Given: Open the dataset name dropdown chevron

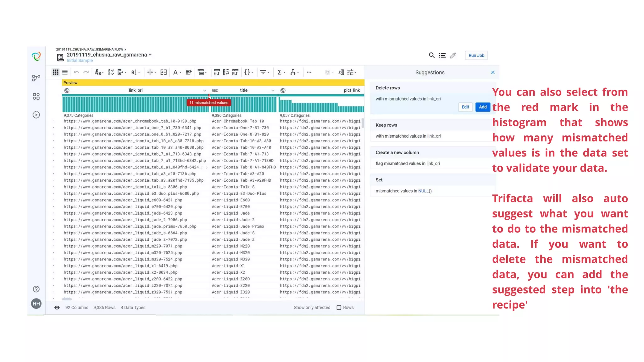Looking at the screenshot, I should click(x=150, y=55).
